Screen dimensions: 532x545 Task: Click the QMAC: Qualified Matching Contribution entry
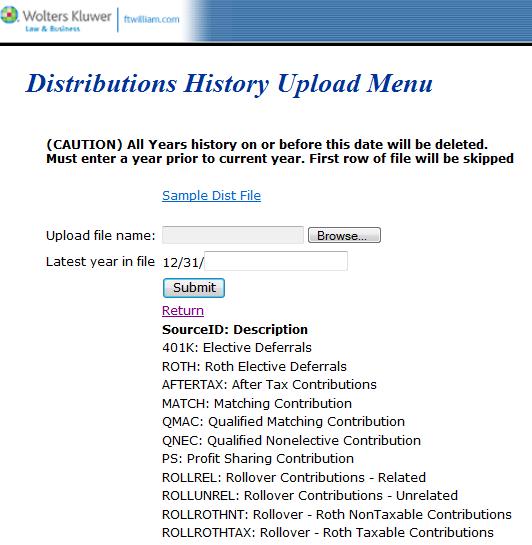283,422
